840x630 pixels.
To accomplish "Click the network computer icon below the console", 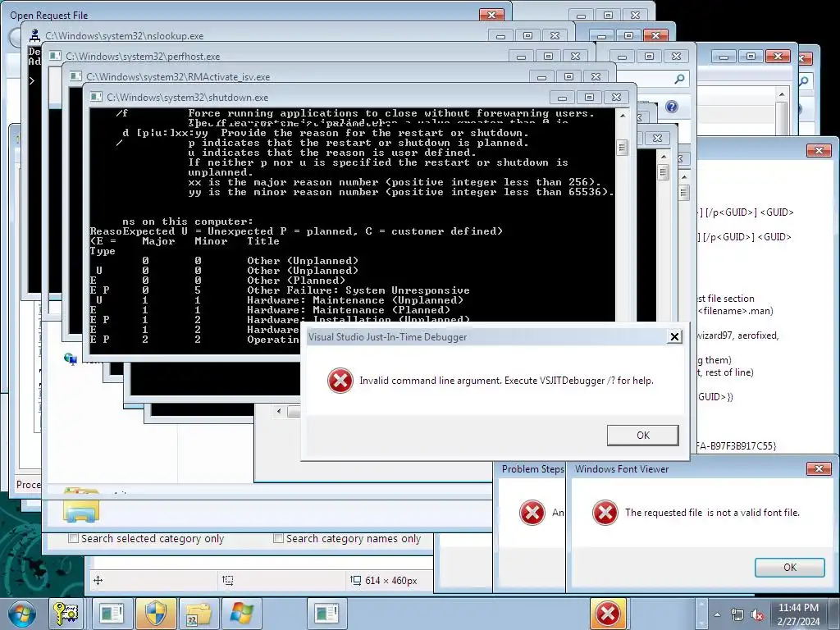I will (x=71, y=359).
